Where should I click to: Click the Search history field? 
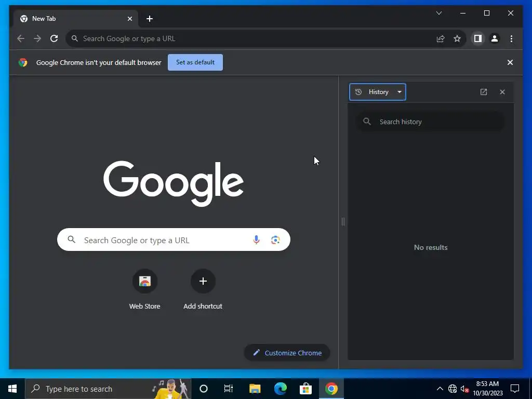coord(430,122)
